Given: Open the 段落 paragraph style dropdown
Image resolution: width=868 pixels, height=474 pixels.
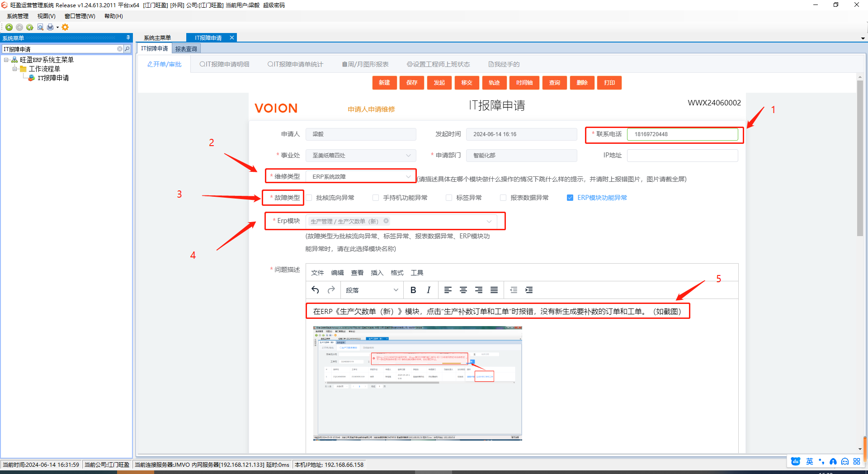Looking at the screenshot, I should click(372, 290).
